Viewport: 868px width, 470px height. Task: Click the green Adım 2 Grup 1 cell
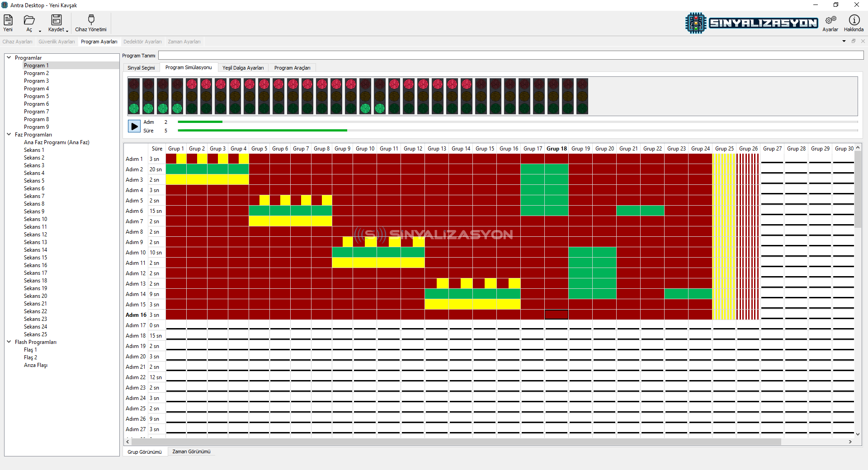coord(176,169)
